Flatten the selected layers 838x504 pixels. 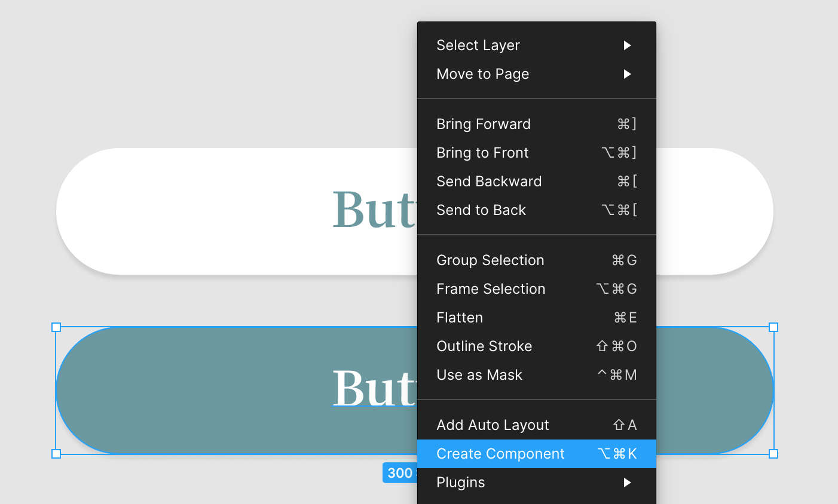coord(460,318)
